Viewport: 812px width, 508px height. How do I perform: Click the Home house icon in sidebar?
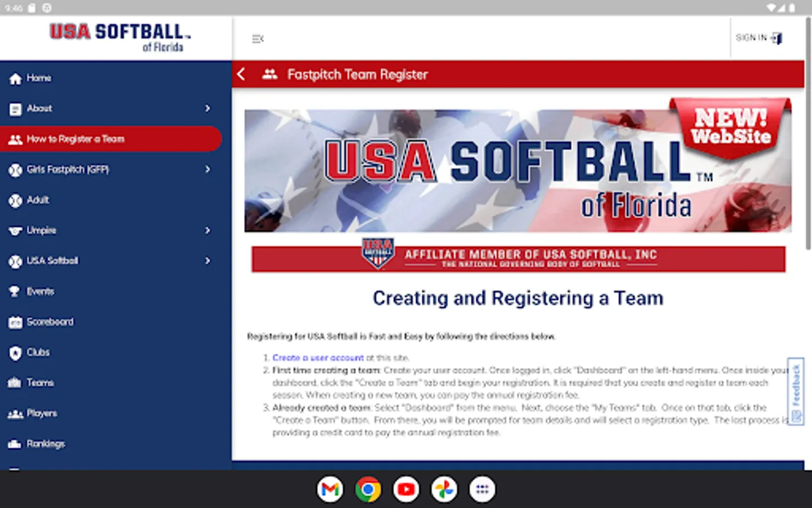click(15, 78)
